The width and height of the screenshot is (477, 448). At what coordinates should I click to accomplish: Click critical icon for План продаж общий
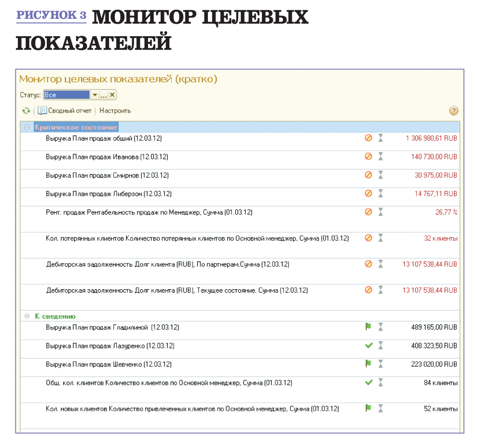[x=368, y=138]
